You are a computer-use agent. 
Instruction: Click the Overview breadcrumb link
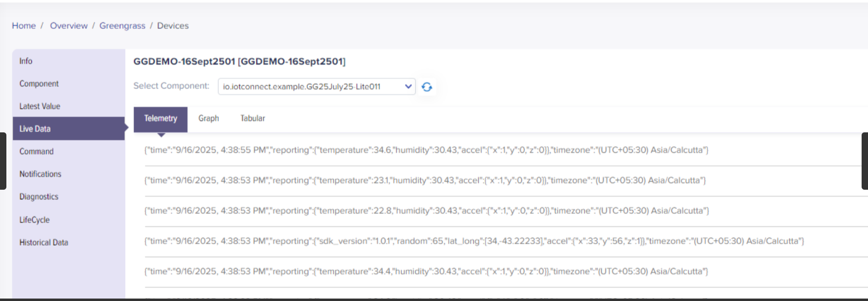pyautogui.click(x=69, y=26)
